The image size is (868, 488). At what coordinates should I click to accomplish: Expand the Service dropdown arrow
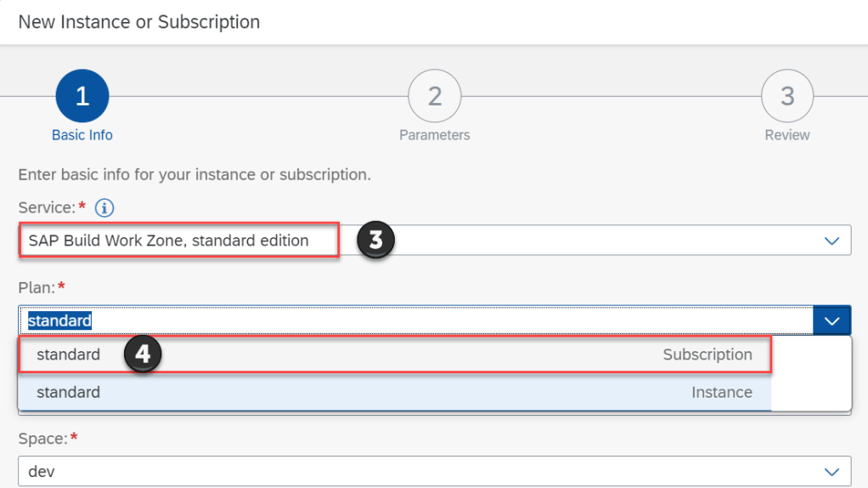point(832,241)
